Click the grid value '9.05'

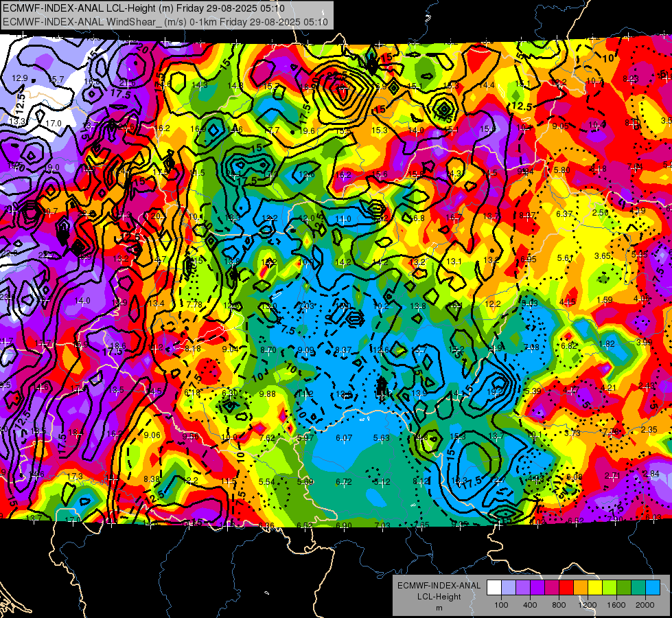point(560,126)
